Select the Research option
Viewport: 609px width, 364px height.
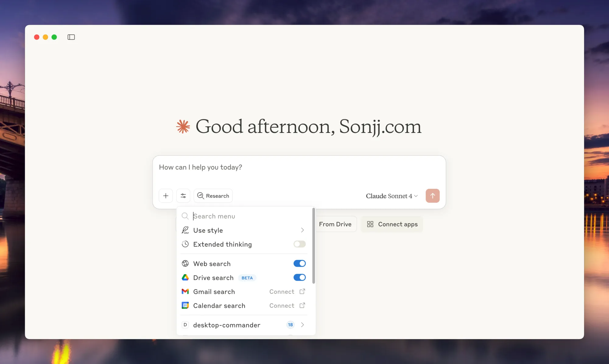[x=213, y=196]
